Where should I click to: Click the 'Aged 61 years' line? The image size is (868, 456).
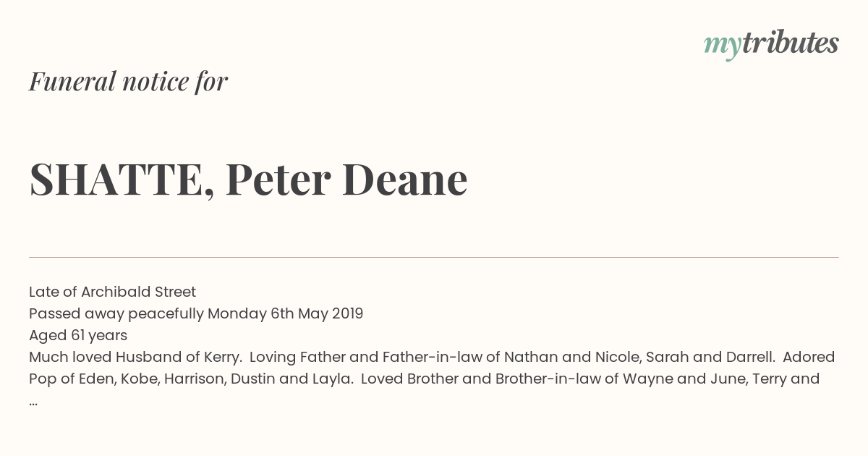pyautogui.click(x=78, y=335)
